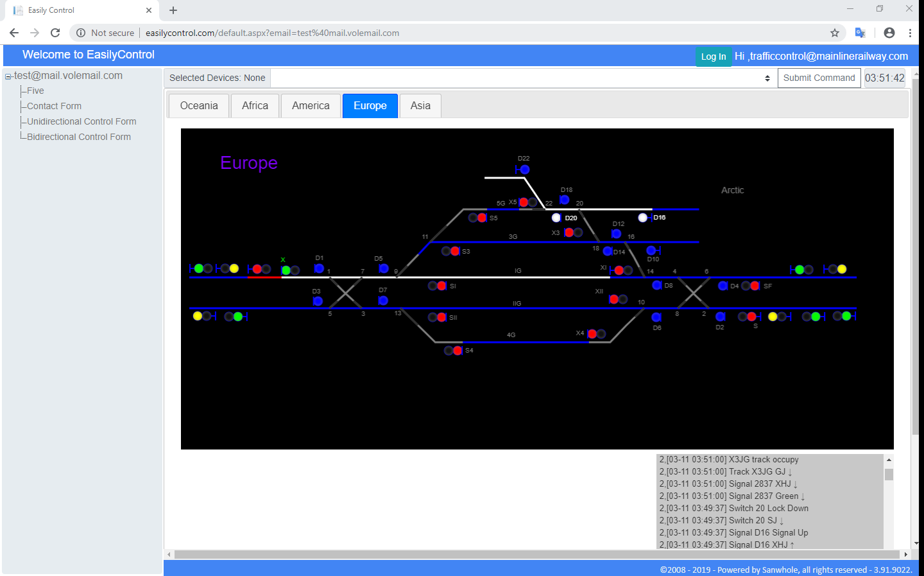The height and width of the screenshot is (576, 924).
Task: Select the D22 signal at the top
Action: tap(524, 170)
